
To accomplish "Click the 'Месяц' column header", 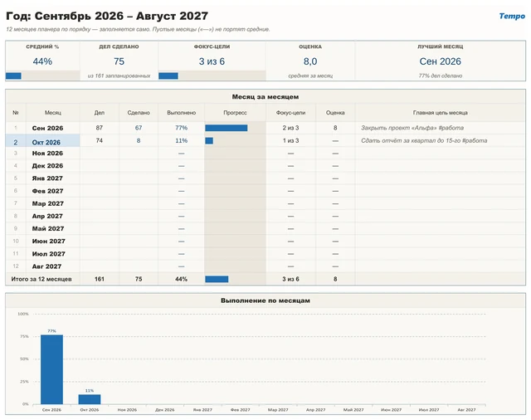I will 53,112.
